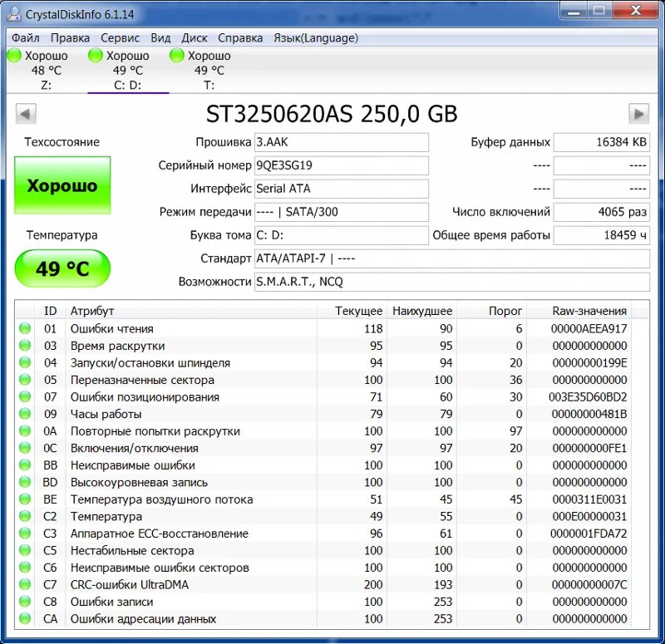This screenshot has width=665, height=644.
Task: Click the 49 °C temperature indicator
Action: (62, 268)
